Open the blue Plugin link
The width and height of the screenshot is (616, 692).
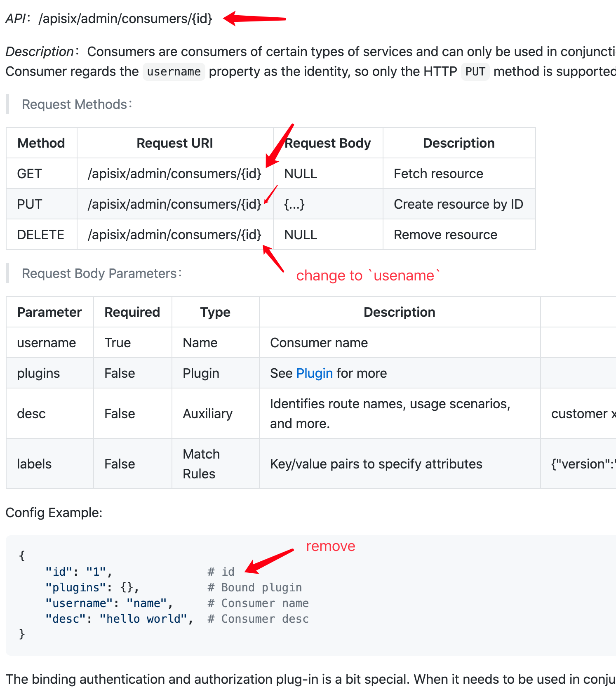pos(314,373)
